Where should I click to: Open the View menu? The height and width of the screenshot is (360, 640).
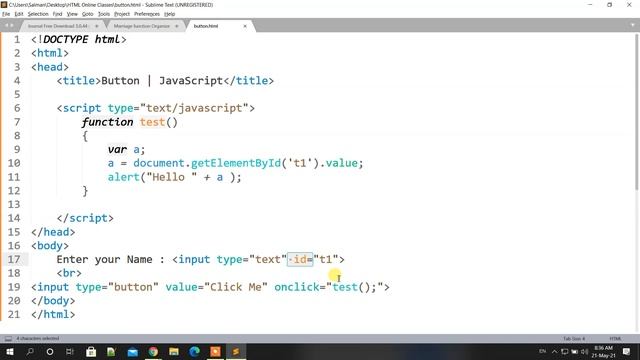tap(72, 14)
